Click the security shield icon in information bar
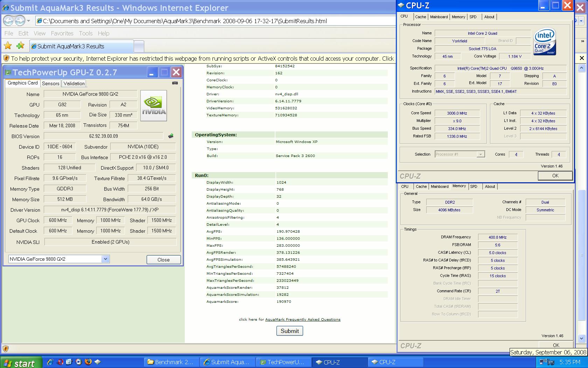588x368 pixels. [x=6, y=59]
